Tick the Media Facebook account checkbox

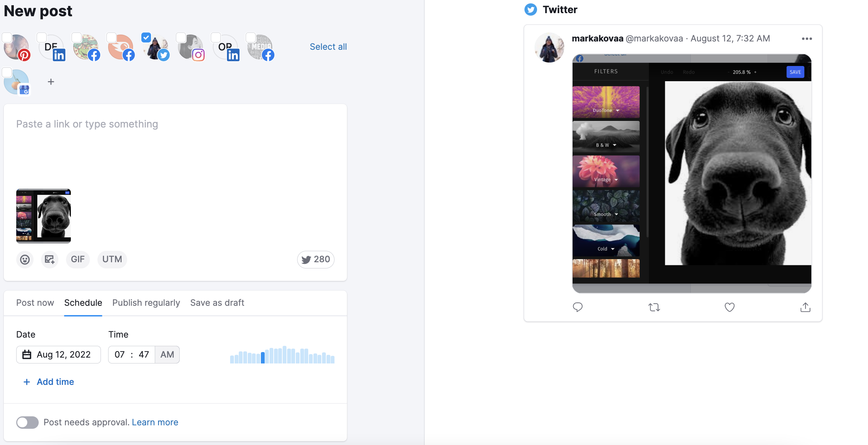pyautogui.click(x=251, y=38)
